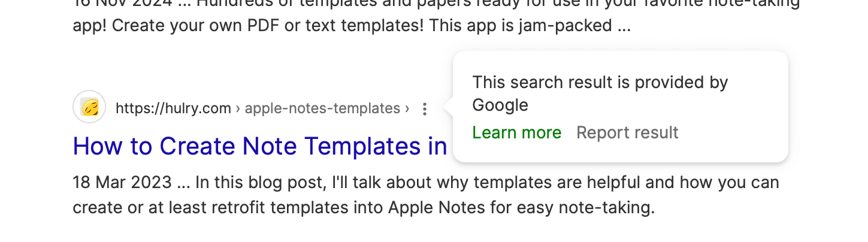
Task: Click the word Google in the popup
Action: (x=500, y=105)
